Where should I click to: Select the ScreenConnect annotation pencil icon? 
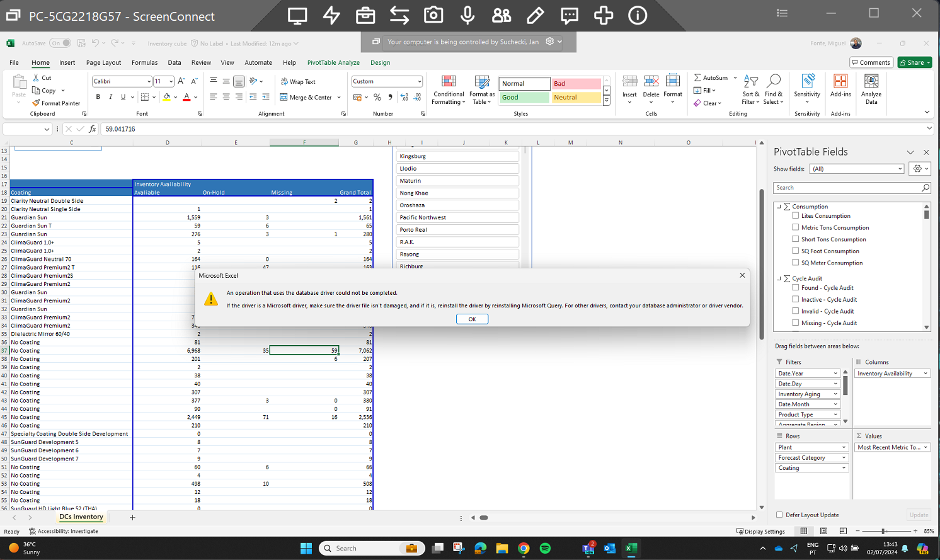coord(536,15)
